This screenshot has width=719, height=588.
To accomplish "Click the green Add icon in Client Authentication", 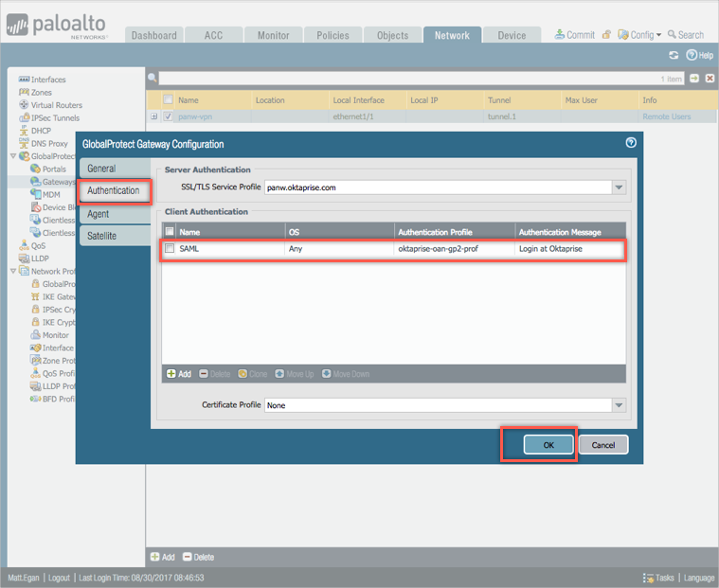I will (171, 374).
